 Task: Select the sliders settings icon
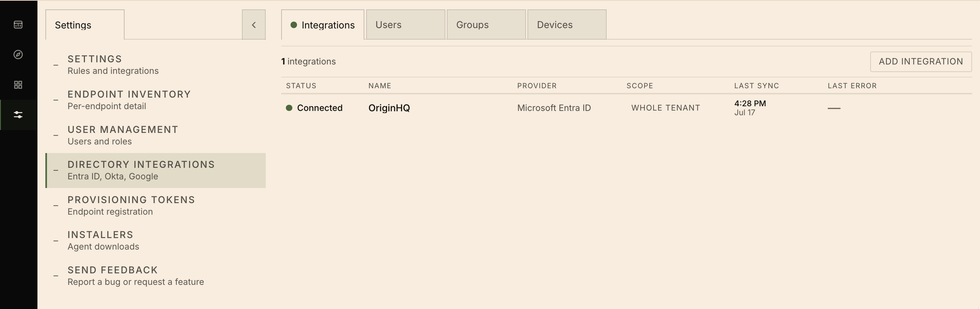coord(18,115)
